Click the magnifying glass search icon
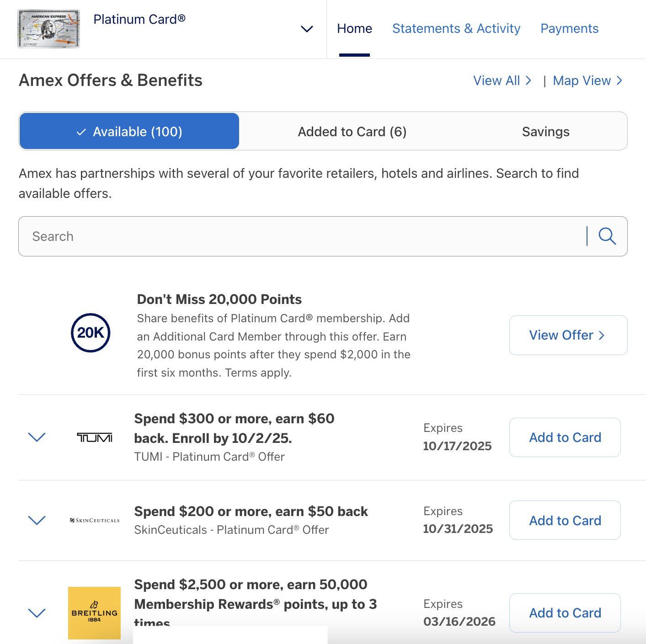Screen dimensions: 646x644 pos(607,236)
